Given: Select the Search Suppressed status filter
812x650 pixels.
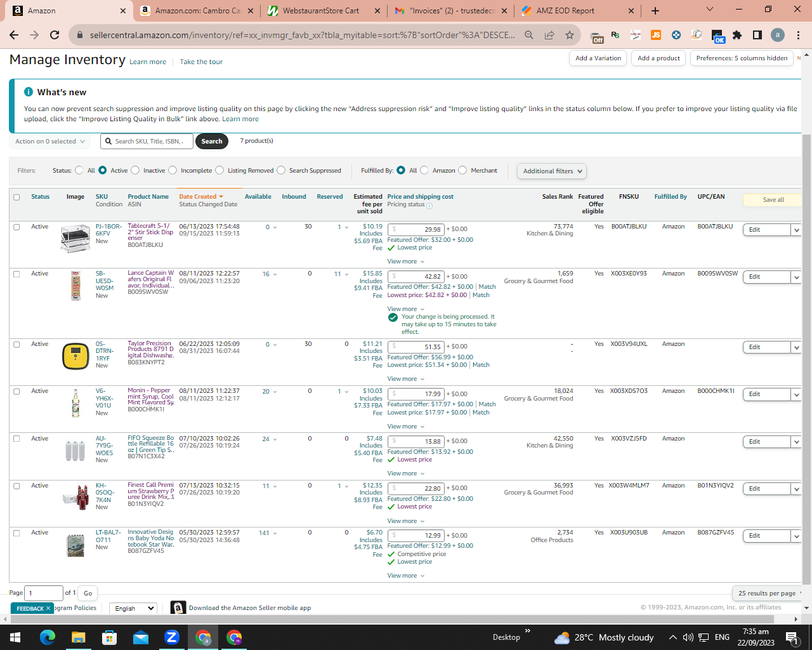Looking at the screenshot, I should pyautogui.click(x=281, y=170).
